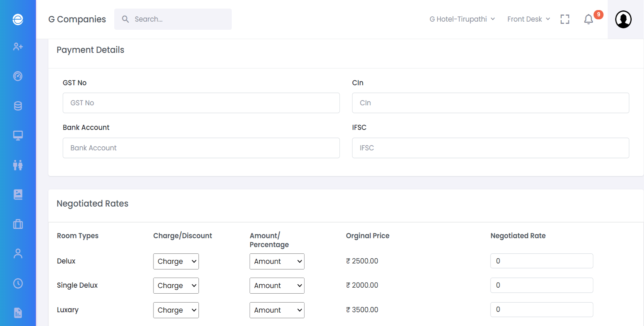Image resolution: width=644 pixels, height=326 pixels.
Task: Click Negotiated Rate field for Luxary
Action: (x=542, y=310)
